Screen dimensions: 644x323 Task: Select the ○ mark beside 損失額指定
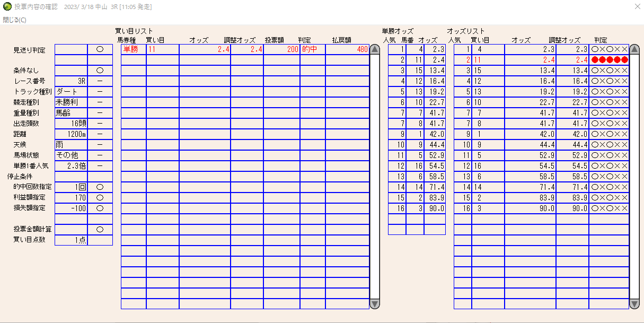click(100, 208)
